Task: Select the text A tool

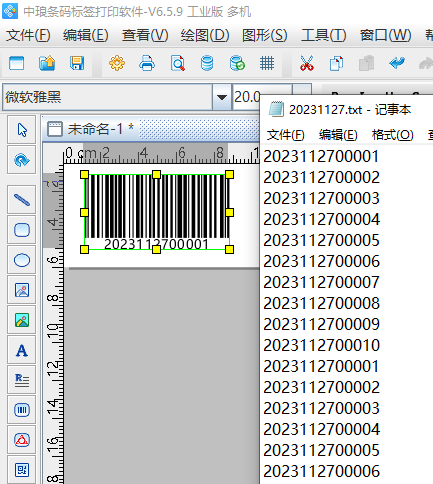Action: coord(22,350)
